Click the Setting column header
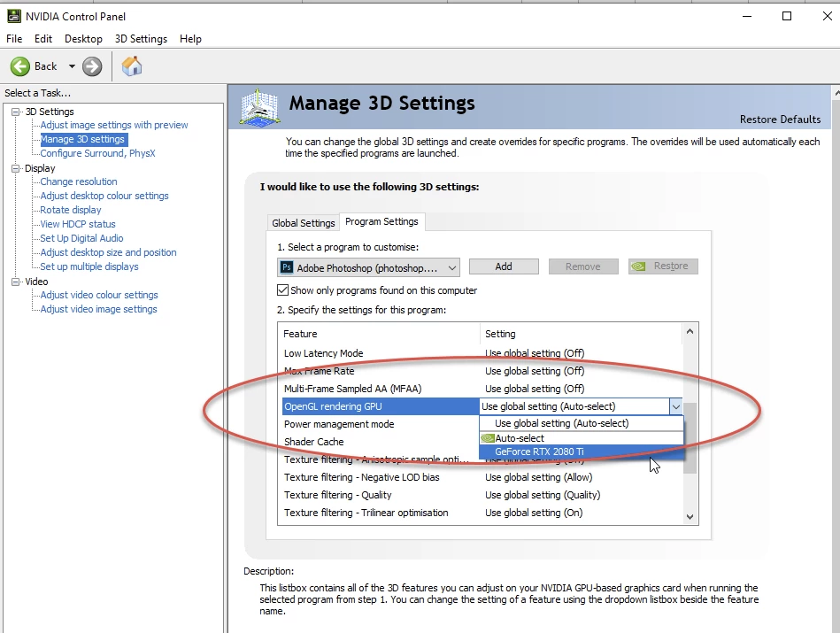 (582, 334)
